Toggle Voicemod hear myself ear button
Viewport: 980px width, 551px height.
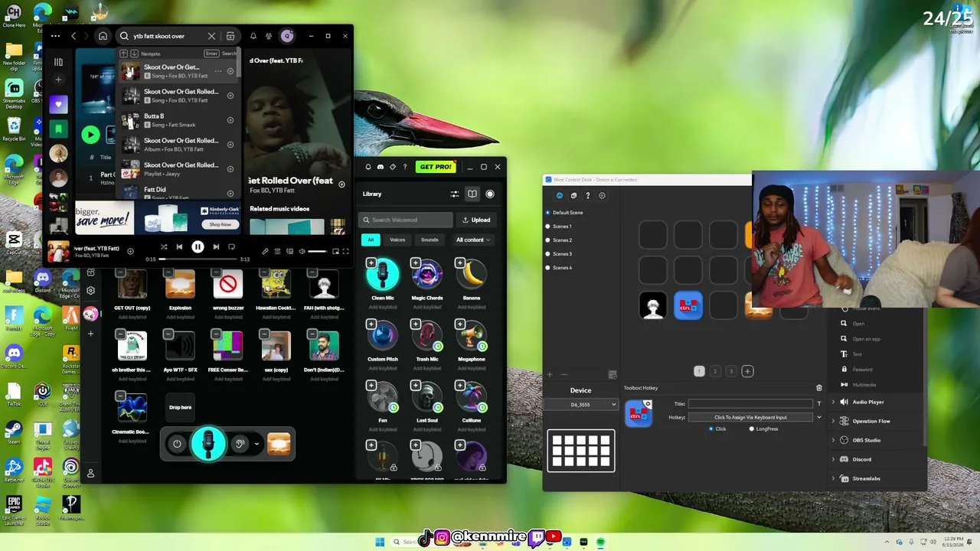(240, 444)
